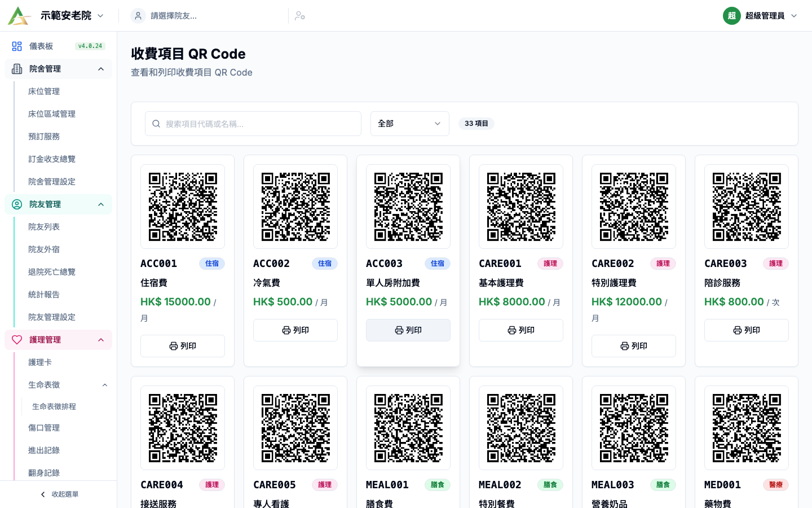812x508 pixels.
Task: Collapse the 護理管理 section
Action: pyautogui.click(x=59, y=340)
